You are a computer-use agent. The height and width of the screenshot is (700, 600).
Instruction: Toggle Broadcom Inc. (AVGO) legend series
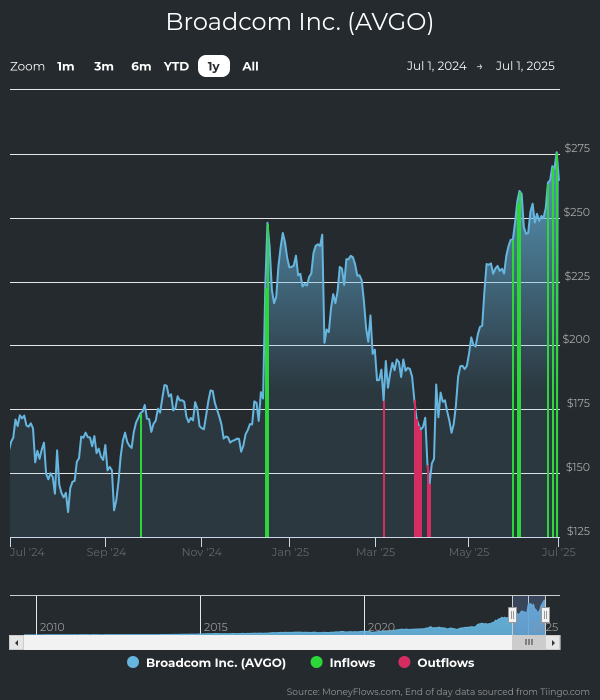coord(206,662)
